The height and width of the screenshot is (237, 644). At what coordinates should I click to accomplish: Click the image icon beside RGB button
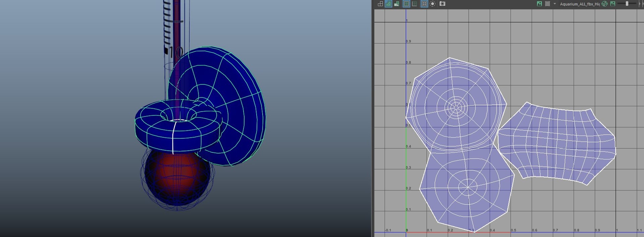tap(613, 4)
